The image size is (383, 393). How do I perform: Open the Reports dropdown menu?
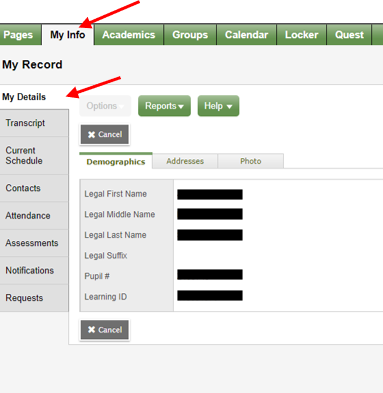coord(164,106)
